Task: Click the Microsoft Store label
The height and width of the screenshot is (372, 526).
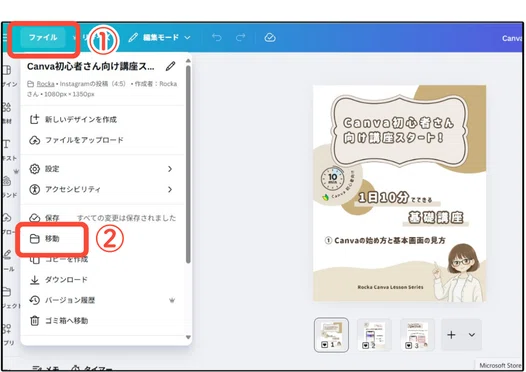Action: click(500, 365)
